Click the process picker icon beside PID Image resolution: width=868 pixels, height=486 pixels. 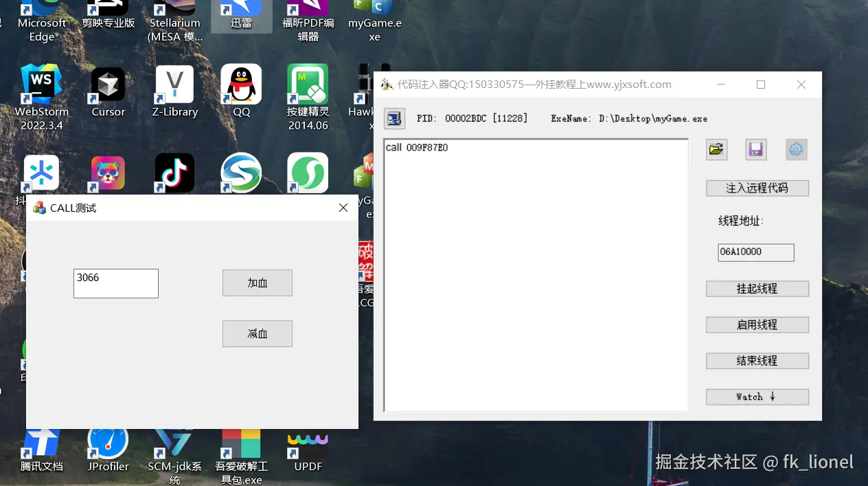click(x=394, y=118)
